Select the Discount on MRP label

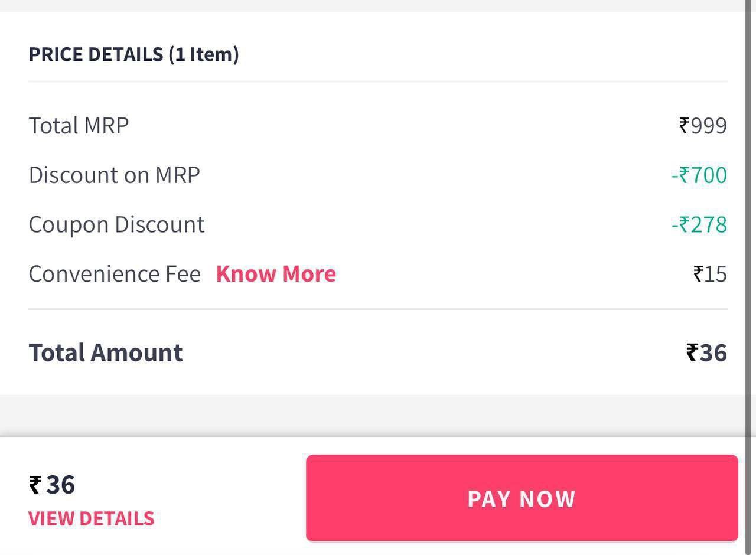coord(114,175)
